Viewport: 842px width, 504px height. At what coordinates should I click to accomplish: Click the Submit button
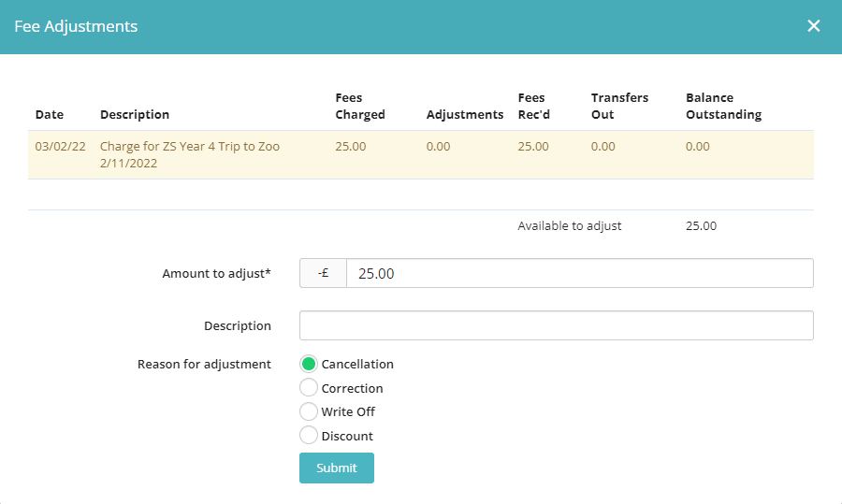point(336,468)
